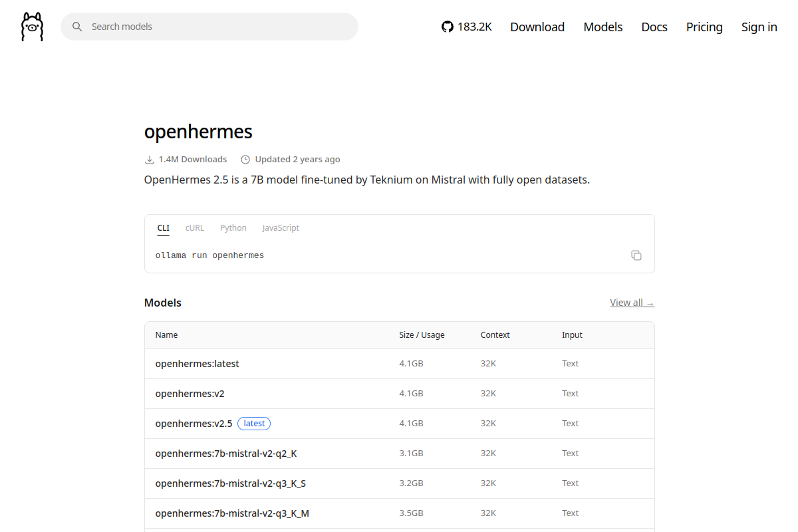Copy the ollama run command
798x532 pixels.
coord(636,255)
